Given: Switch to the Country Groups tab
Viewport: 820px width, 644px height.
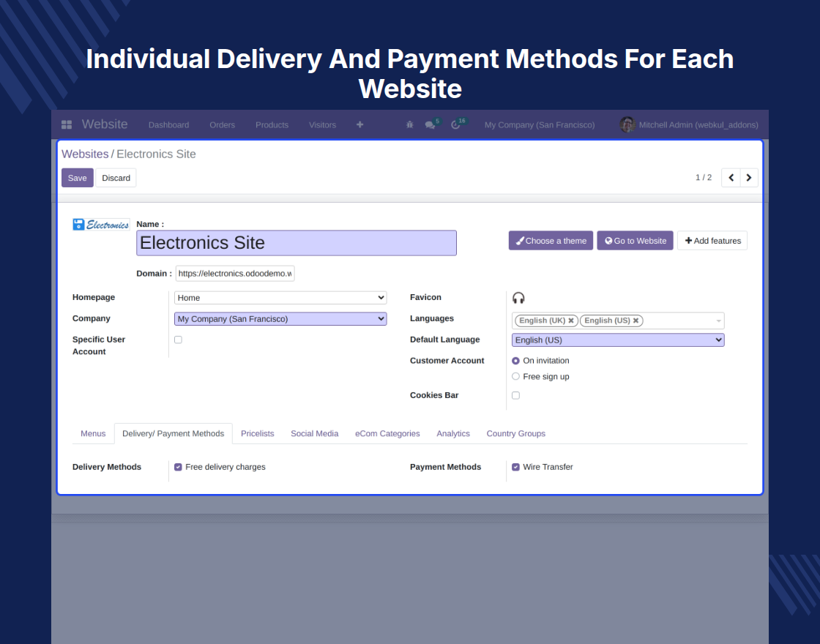Looking at the screenshot, I should click(x=515, y=433).
